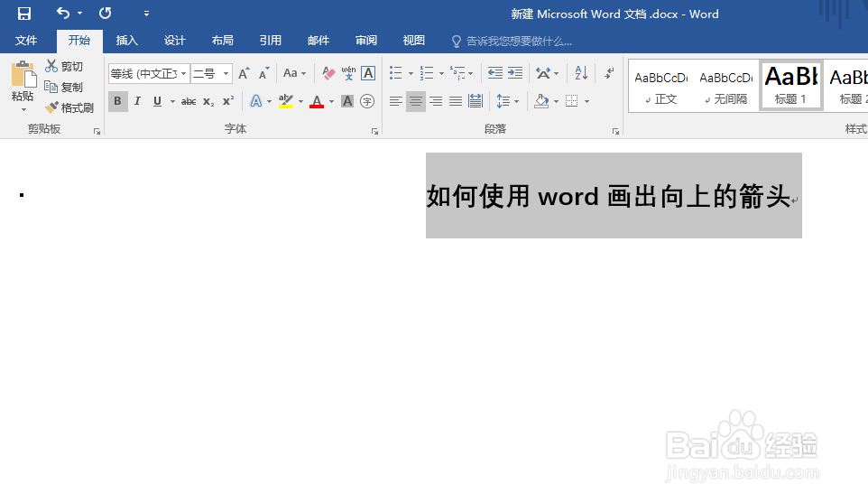This screenshot has height=503, width=868.
Task: Switch to the 视图 ribbon tab
Action: [x=413, y=41]
